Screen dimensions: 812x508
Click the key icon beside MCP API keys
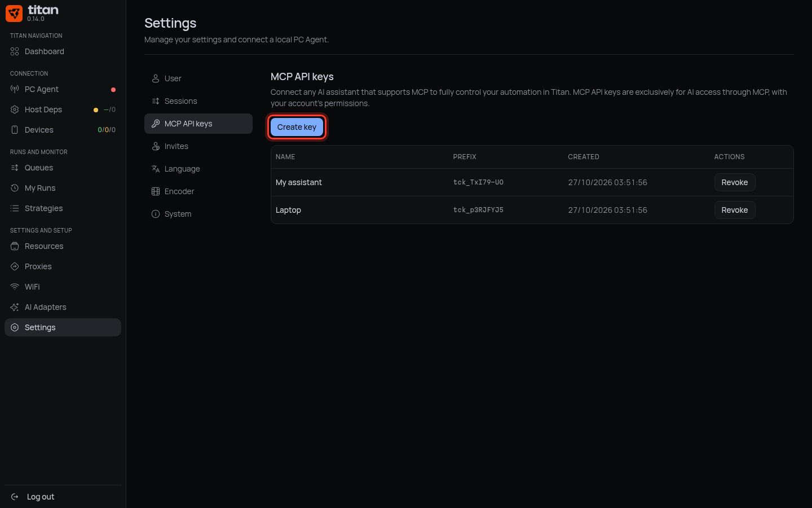(156, 124)
